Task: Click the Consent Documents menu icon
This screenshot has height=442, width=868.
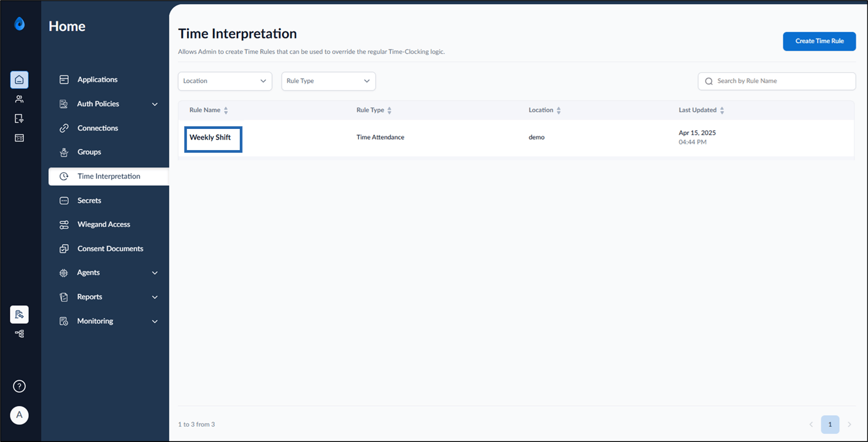Action: pos(64,249)
